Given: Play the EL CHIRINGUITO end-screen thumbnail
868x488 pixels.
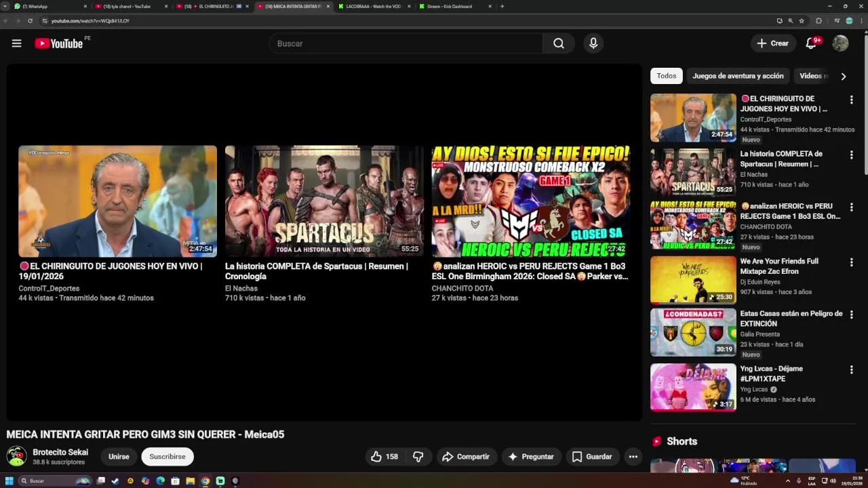Looking at the screenshot, I should point(117,201).
